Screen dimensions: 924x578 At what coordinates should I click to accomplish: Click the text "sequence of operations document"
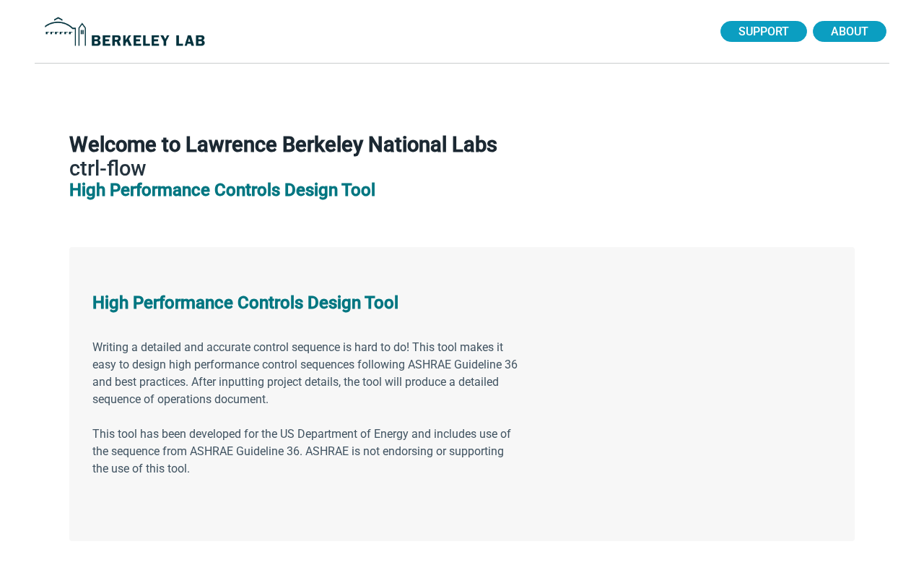[179, 400]
